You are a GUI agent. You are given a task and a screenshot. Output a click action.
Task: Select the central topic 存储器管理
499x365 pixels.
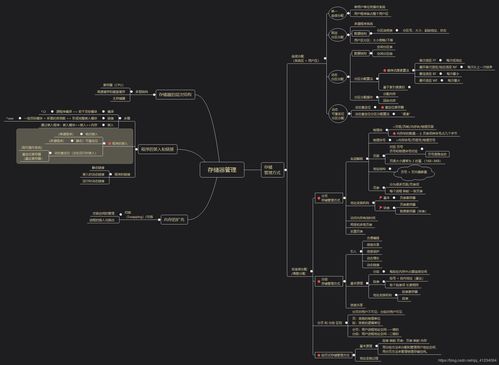222,170
